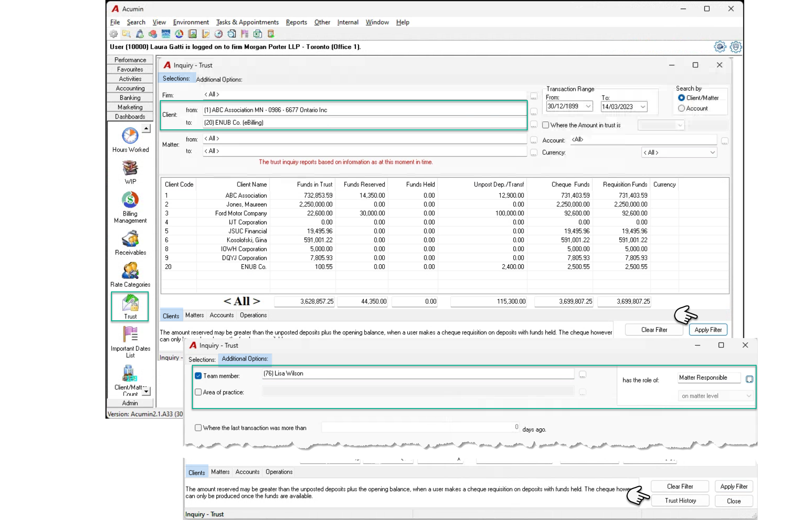The height and width of the screenshot is (520, 812).
Task: Expand the 'on matter level' dropdown
Action: click(x=749, y=396)
